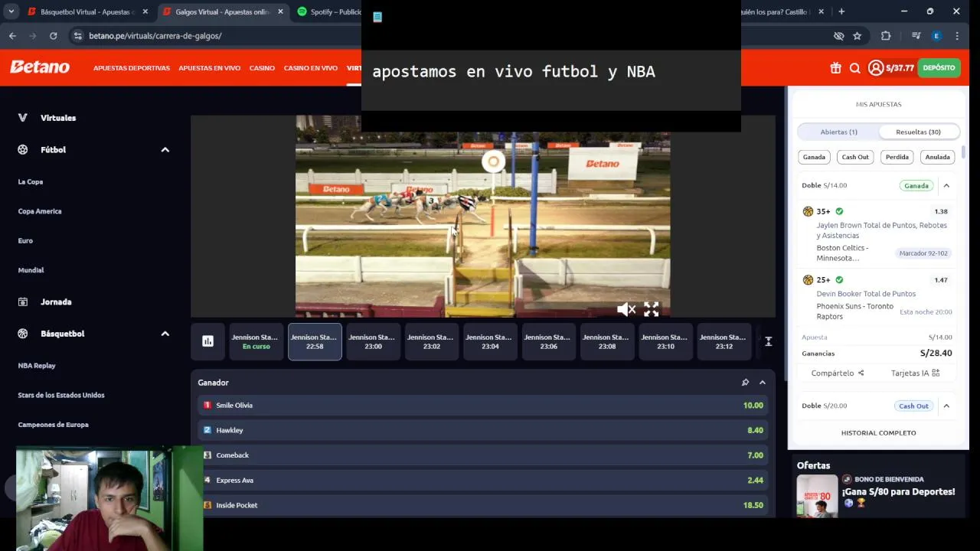The width and height of the screenshot is (980, 551).
Task: Bet on Inside Pocket at 18.50
Action: (482, 505)
